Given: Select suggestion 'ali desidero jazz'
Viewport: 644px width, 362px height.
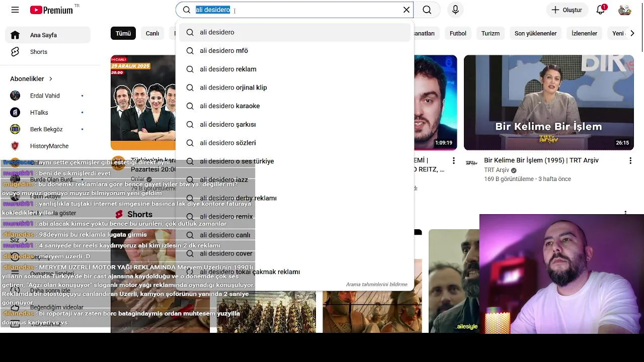Looking at the screenshot, I should [295, 179].
